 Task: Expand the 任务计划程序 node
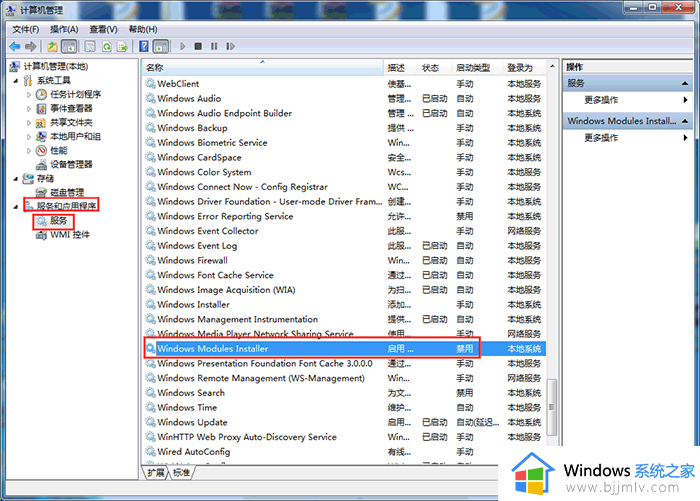[29, 95]
